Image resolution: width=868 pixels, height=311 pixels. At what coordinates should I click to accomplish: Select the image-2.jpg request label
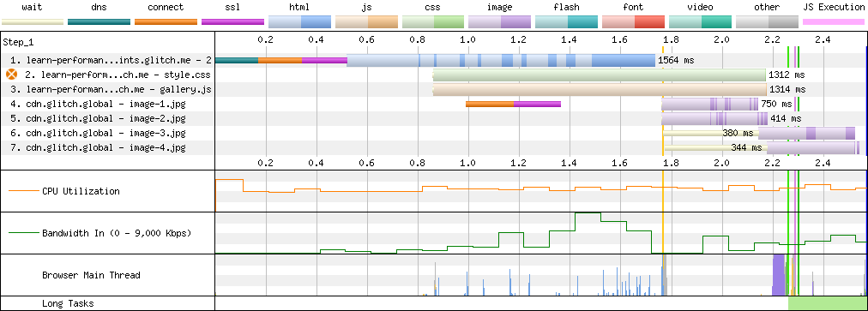[x=98, y=118]
